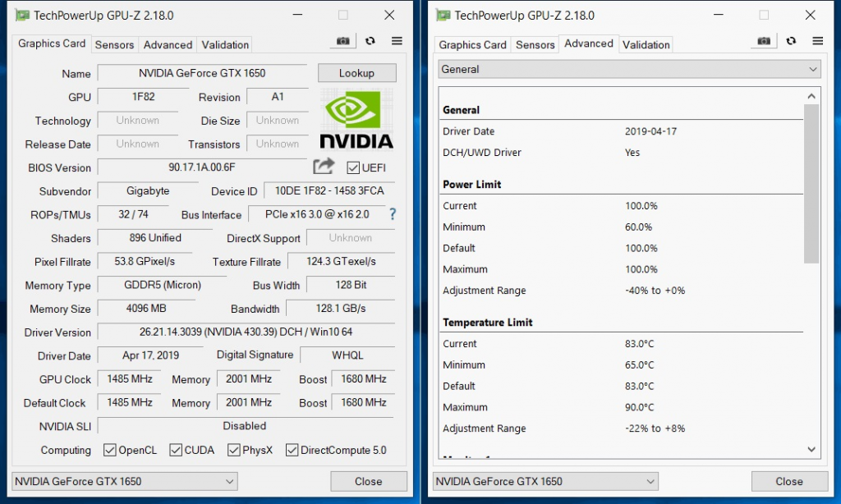Image resolution: width=841 pixels, height=504 pixels.
Task: Open hamburger menu in left GPU-Z window
Action: click(x=397, y=41)
